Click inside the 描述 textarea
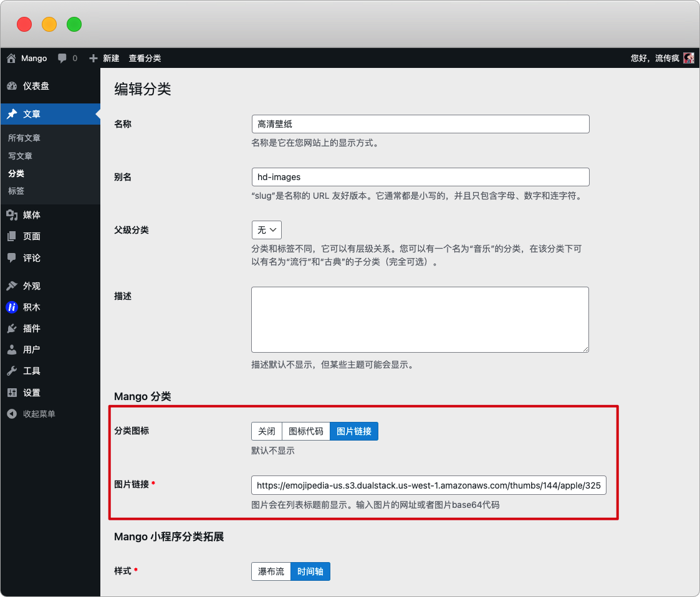 (x=420, y=320)
